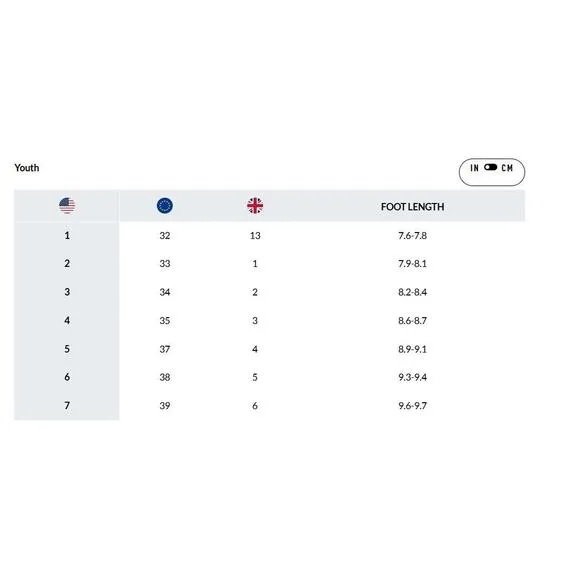The width and height of the screenshot is (580, 580).
Task: Click EU size 32 cell
Action: [165, 236]
